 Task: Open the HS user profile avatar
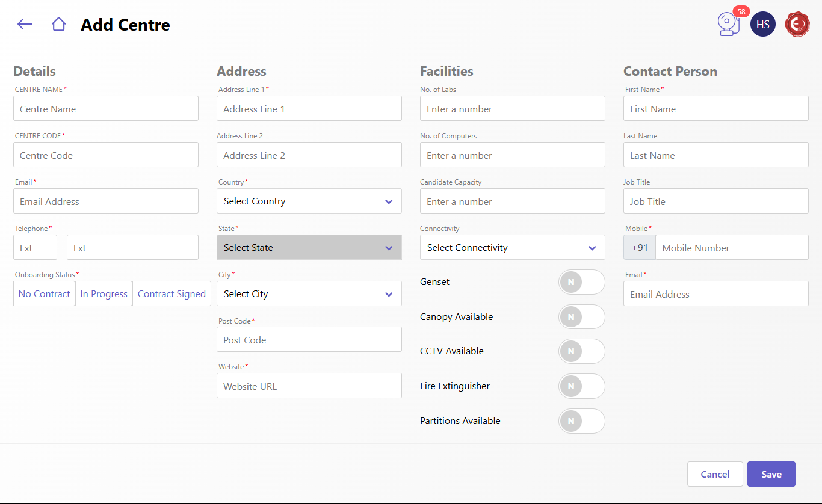[762, 24]
